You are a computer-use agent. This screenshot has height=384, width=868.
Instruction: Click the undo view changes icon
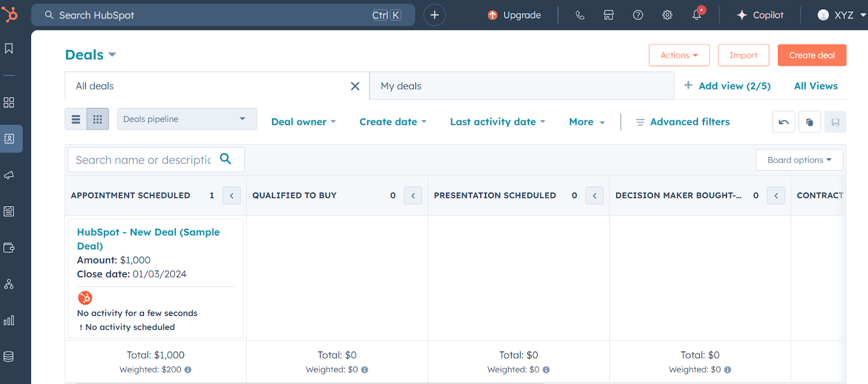[784, 122]
